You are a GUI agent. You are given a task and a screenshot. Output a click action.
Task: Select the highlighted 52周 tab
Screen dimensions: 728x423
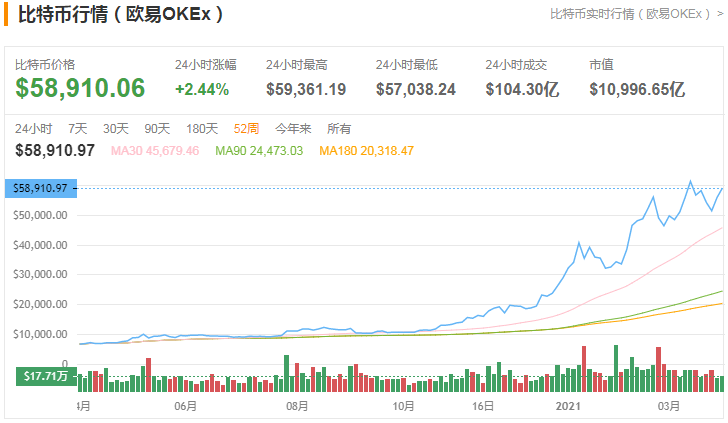(246, 128)
